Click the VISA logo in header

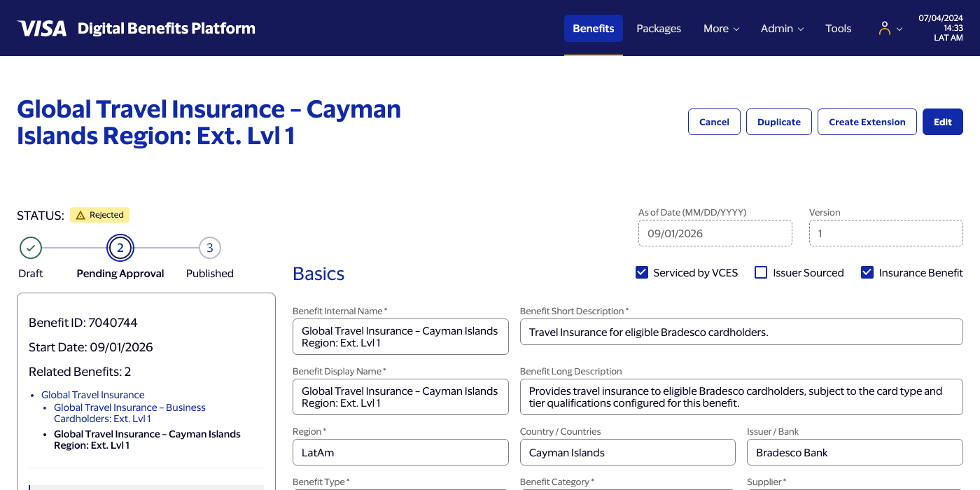pyautogui.click(x=42, y=29)
